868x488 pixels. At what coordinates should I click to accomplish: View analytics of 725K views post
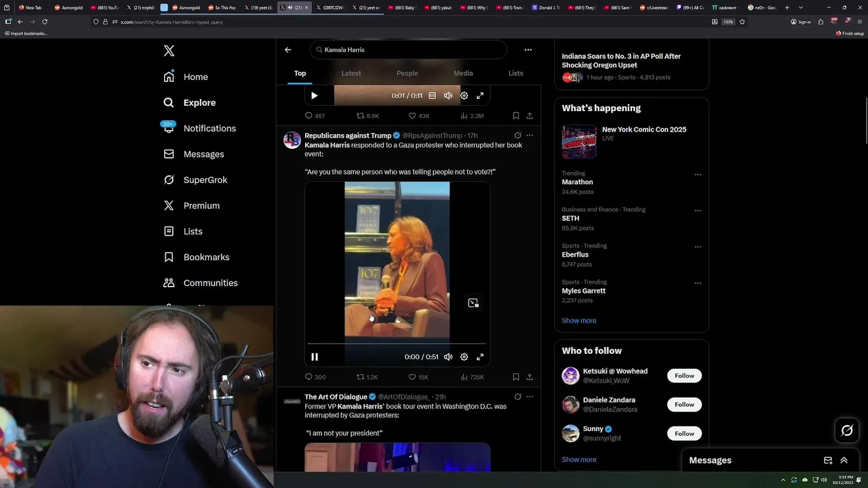(472, 377)
